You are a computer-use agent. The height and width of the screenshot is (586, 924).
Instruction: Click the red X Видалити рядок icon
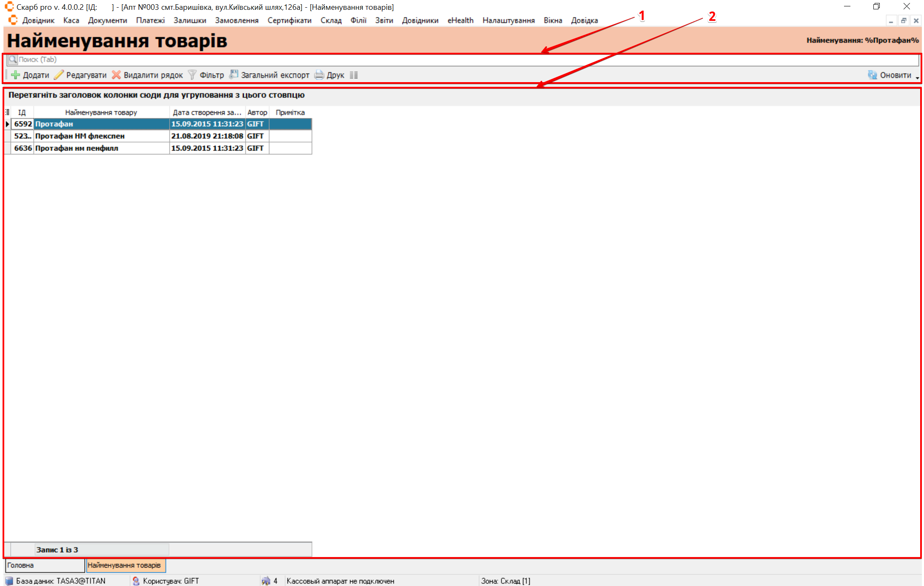[116, 75]
